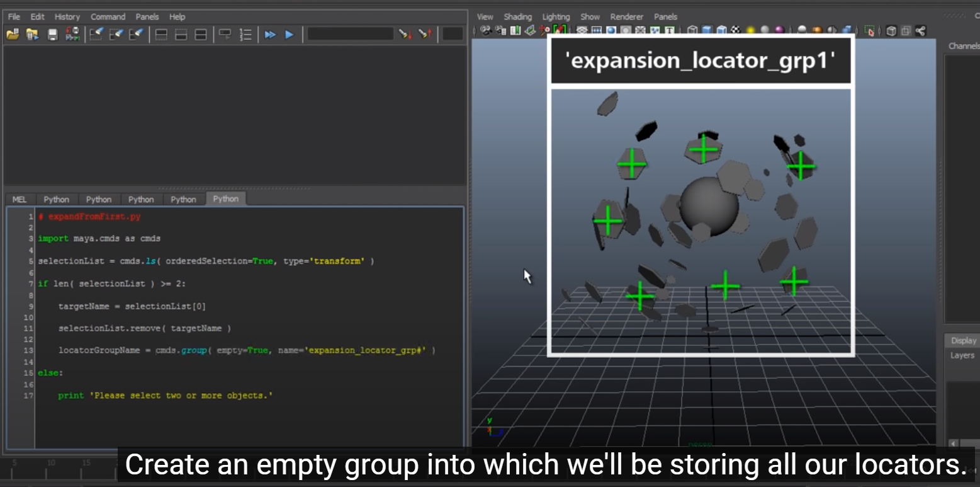
Task: Open the viewport View menu
Action: click(485, 17)
